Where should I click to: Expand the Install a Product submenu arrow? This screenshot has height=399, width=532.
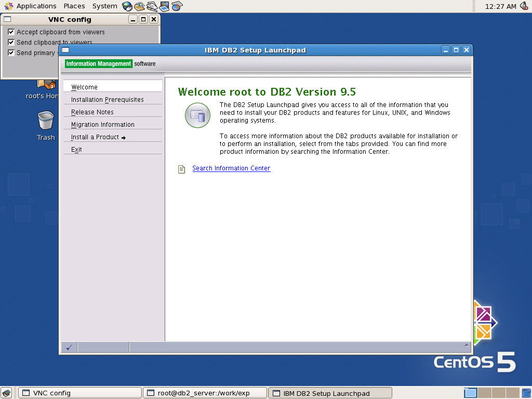[x=124, y=138]
